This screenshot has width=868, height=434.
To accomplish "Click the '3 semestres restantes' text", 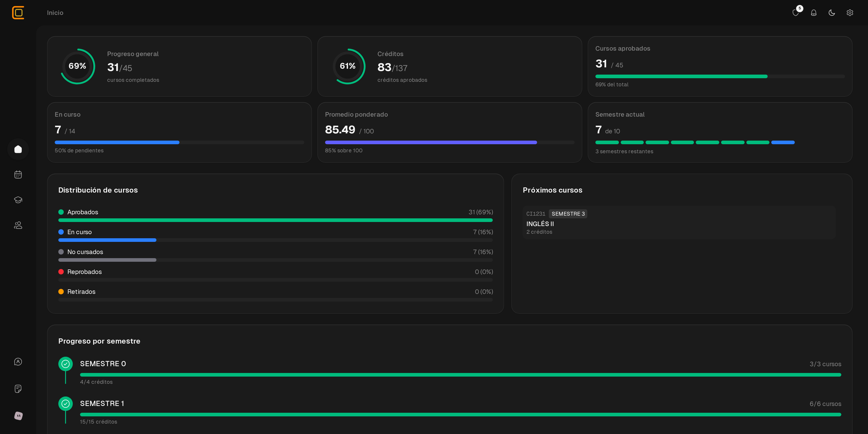I will 624,152.
